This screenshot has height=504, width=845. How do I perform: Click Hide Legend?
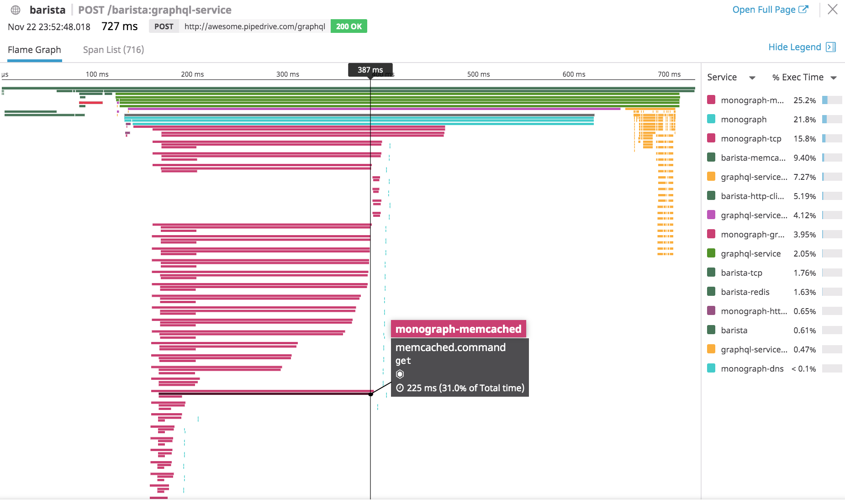click(794, 47)
